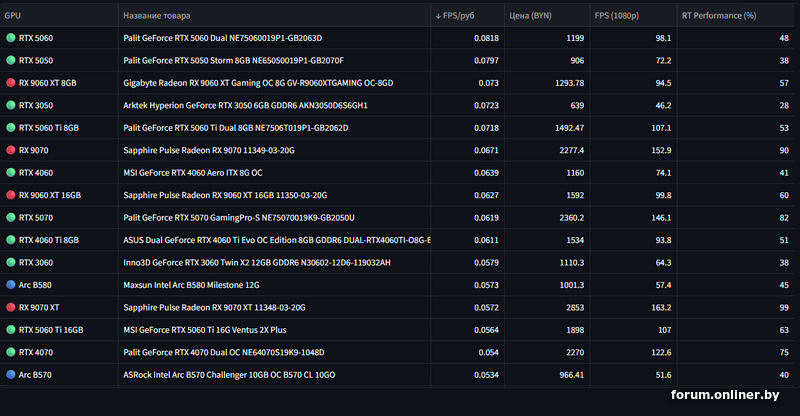Select the Palit GeForce RTX 5060 Dual product name
The image size is (800, 416).
(x=222, y=38)
